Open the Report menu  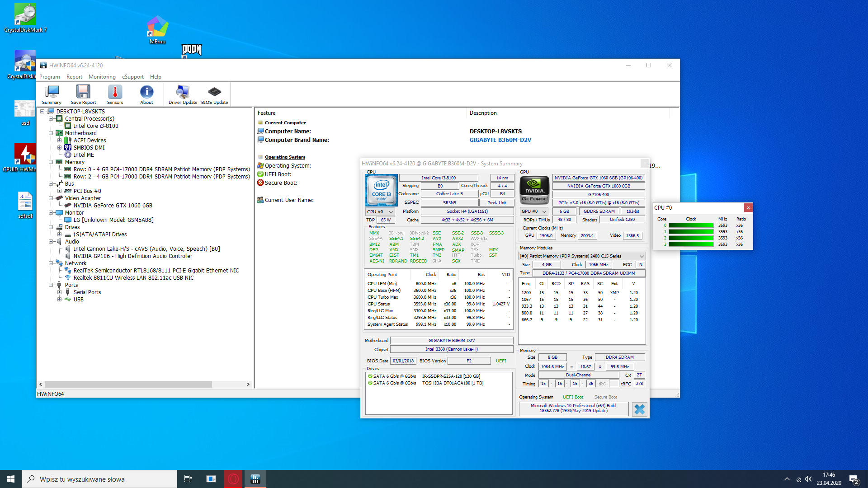pos(74,77)
